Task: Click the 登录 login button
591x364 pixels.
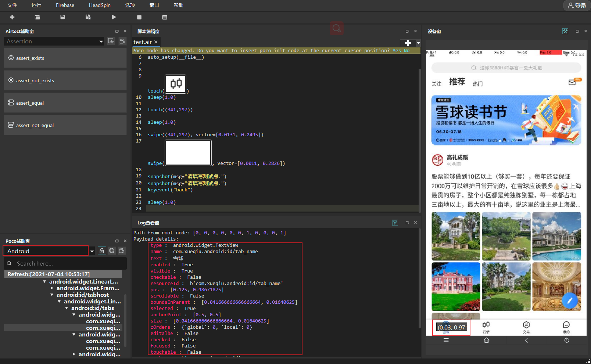Action: pyautogui.click(x=577, y=6)
